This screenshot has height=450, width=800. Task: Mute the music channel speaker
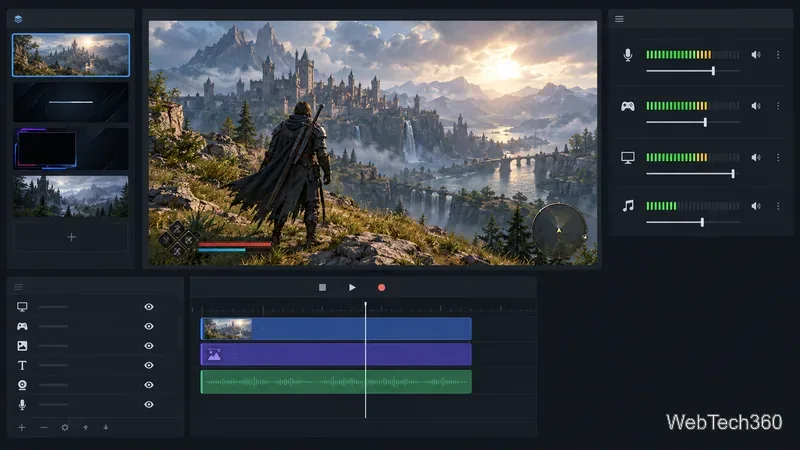point(756,206)
